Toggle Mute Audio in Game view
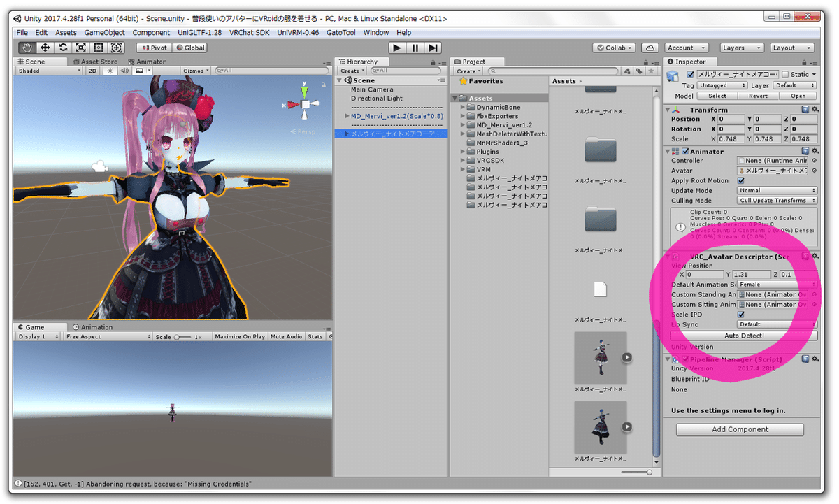 point(286,337)
